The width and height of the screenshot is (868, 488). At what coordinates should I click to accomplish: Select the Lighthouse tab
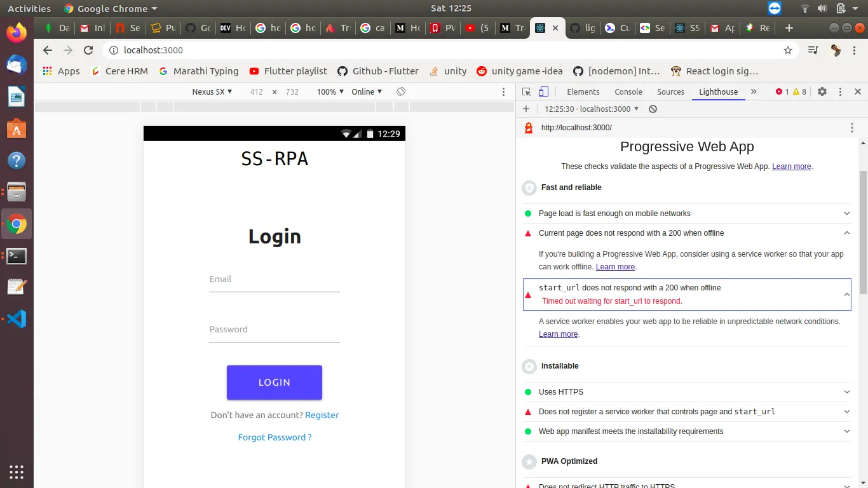718,91
